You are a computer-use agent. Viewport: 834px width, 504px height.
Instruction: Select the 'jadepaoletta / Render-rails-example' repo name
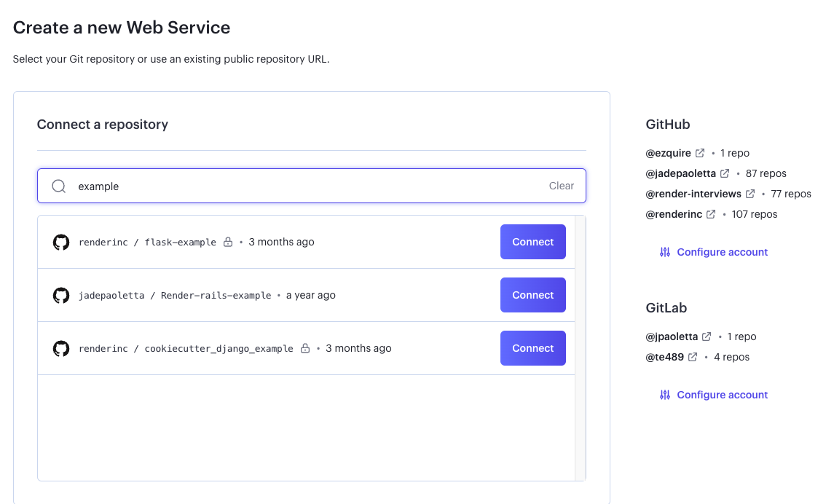(175, 295)
